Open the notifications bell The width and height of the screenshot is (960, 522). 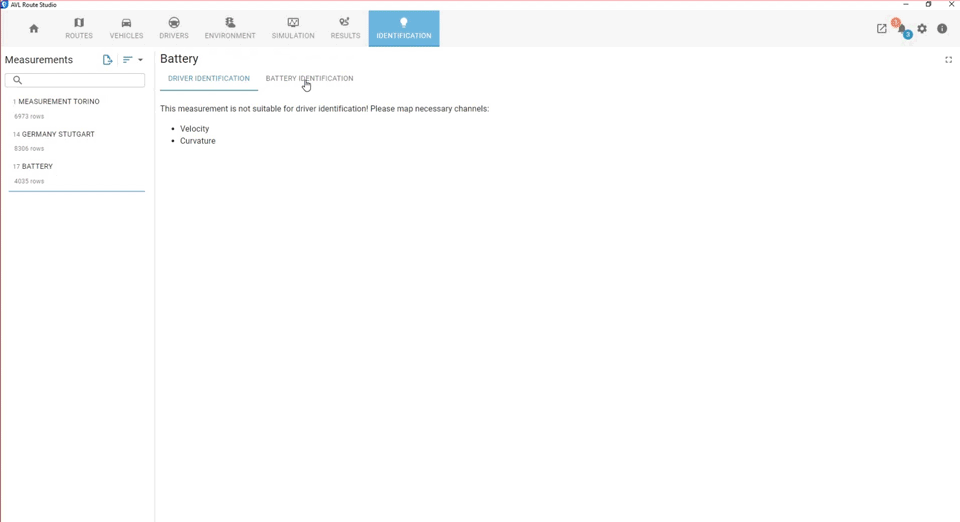point(902,29)
